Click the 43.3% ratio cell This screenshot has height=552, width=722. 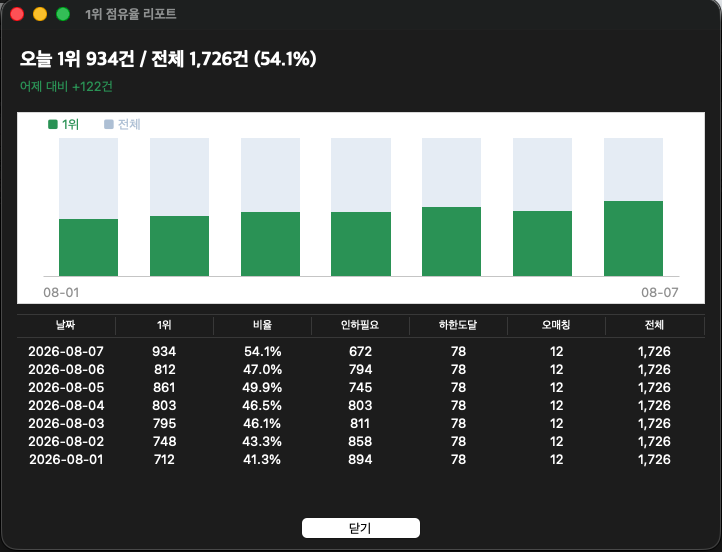(262, 442)
